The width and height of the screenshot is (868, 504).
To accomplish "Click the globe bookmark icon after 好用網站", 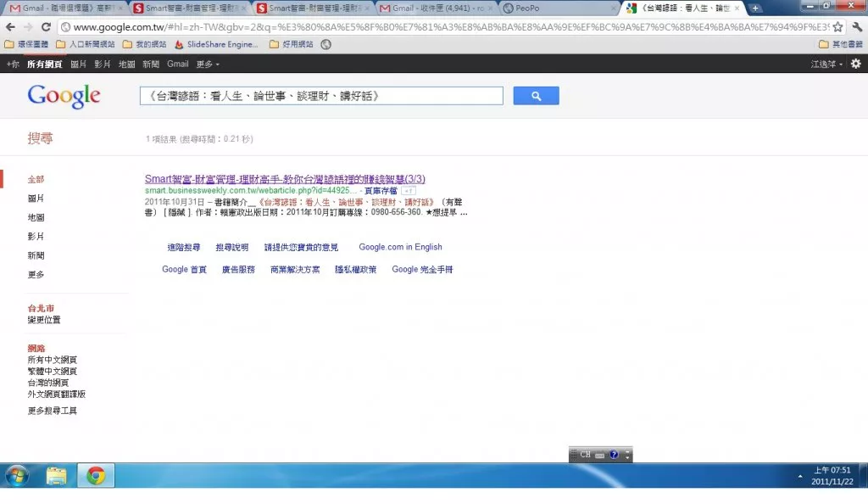I will coord(326,44).
